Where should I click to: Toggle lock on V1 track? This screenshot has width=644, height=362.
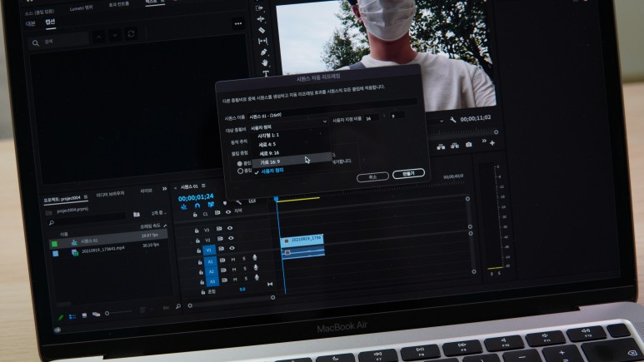click(x=199, y=250)
